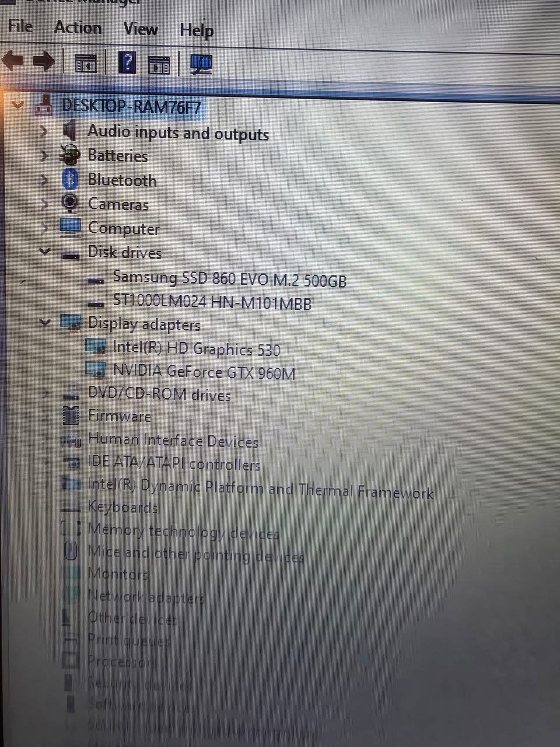Click the Firmware chip icon
The width and height of the screenshot is (560, 747).
point(71,416)
